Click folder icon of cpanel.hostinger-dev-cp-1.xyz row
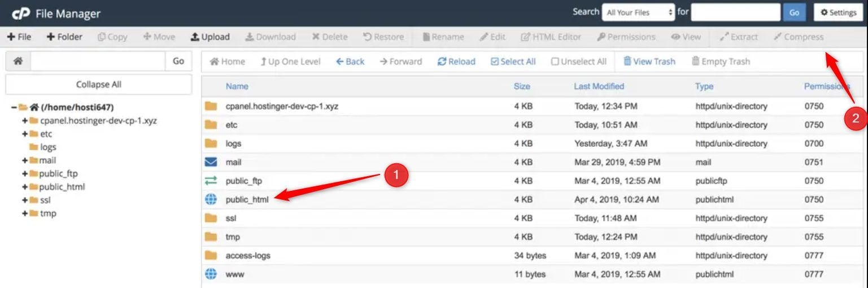Screen dimensions: 868x288 click(x=211, y=106)
